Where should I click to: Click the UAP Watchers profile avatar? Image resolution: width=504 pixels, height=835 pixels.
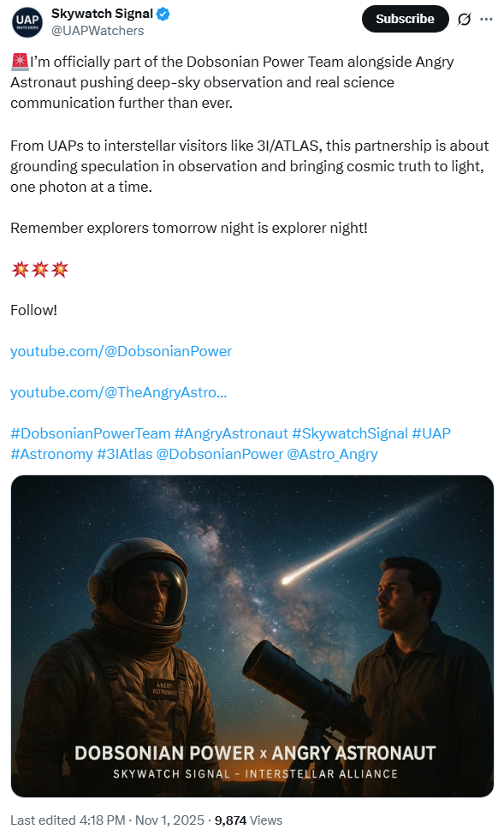click(x=27, y=22)
